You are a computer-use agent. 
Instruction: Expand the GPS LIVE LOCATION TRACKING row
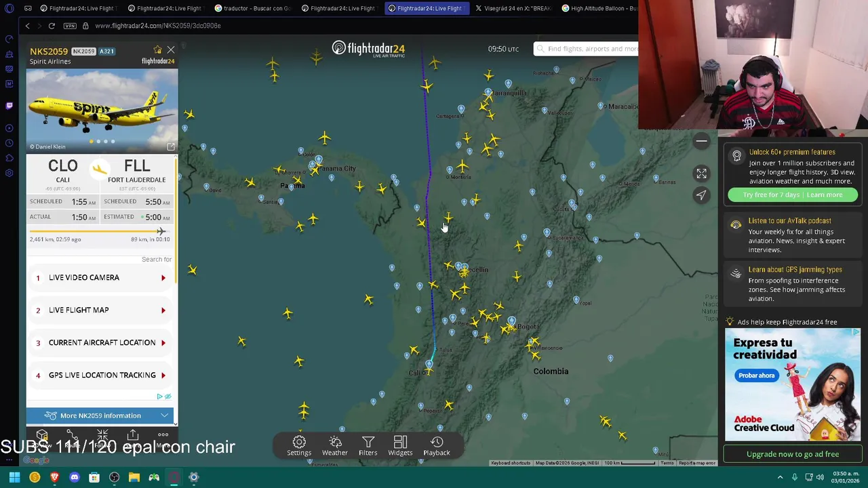[100, 375]
